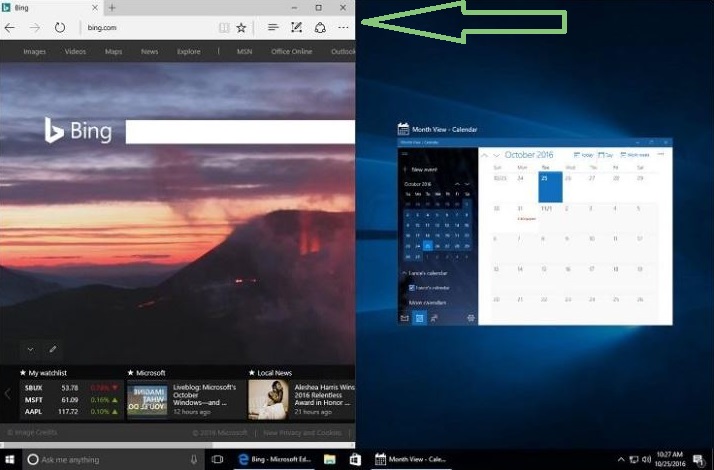
Task: Move mini calendar up one month
Action: click(x=457, y=184)
